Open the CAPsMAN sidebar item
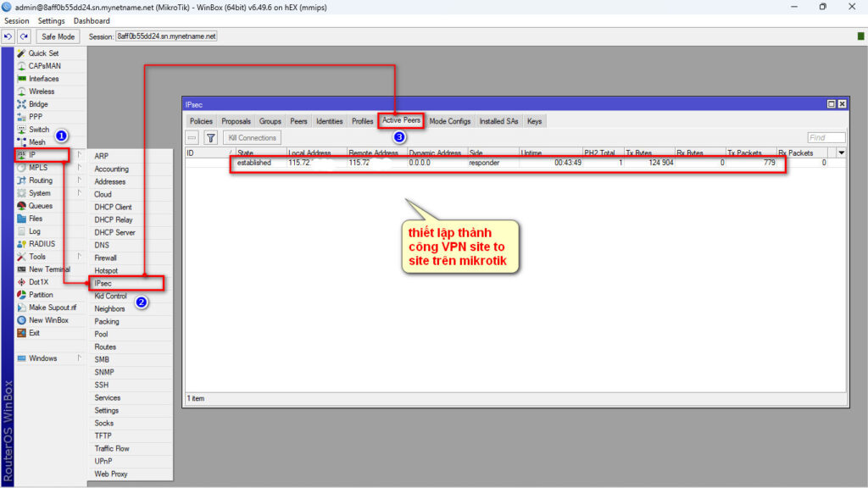 tap(44, 66)
